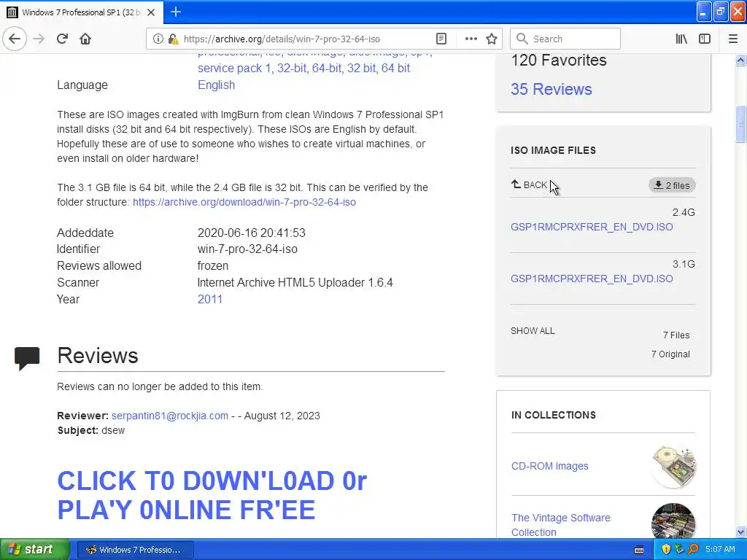Open the 35 Reviews link

pos(551,89)
